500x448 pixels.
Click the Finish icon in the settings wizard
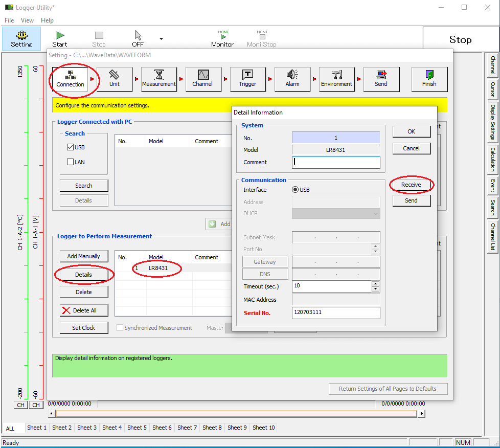(429, 79)
